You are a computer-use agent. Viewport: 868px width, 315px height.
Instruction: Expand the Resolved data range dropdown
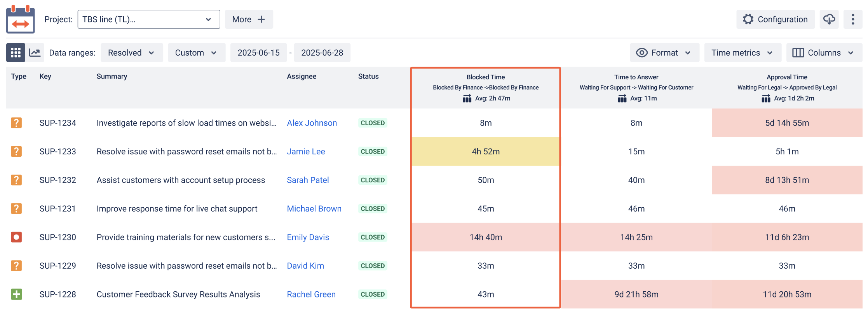click(131, 52)
